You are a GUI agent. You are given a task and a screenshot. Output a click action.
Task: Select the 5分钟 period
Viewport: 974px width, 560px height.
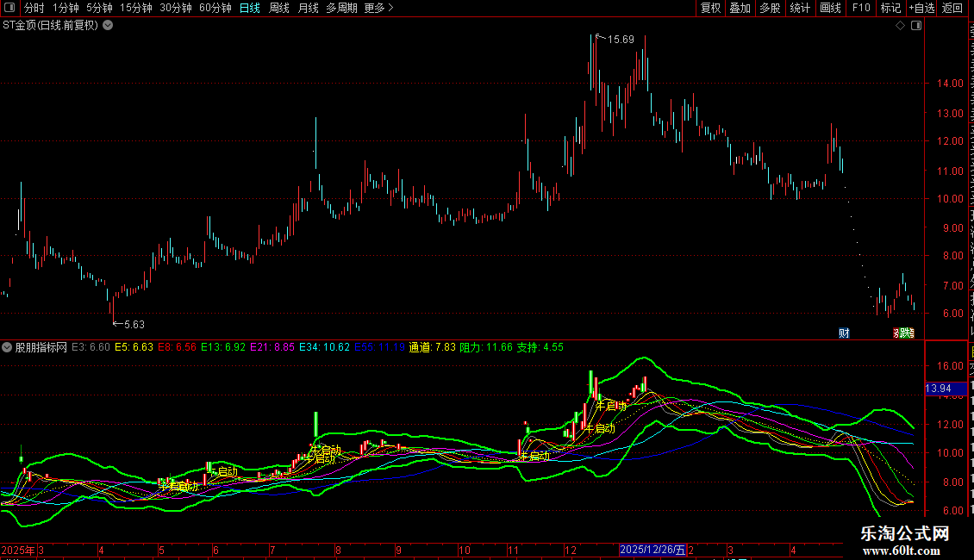click(x=99, y=8)
